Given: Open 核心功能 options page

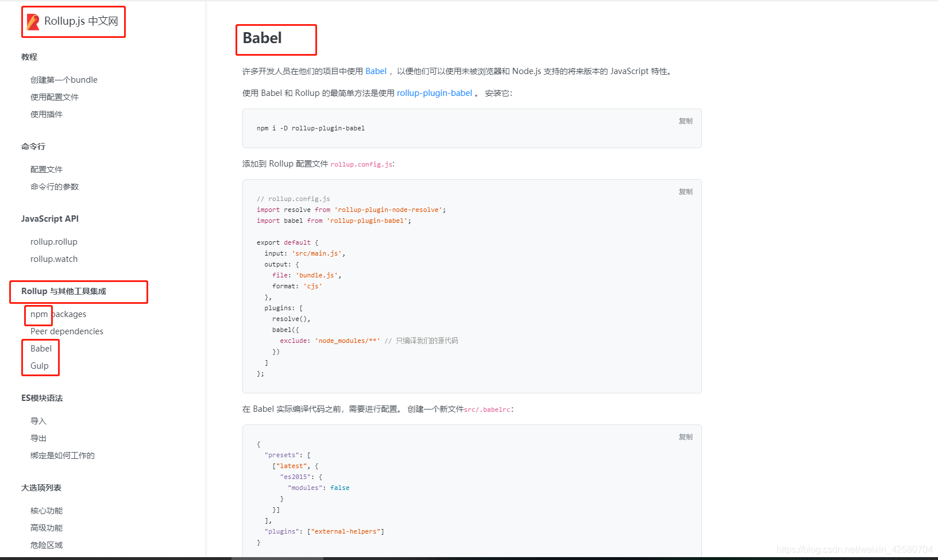Looking at the screenshot, I should click(x=47, y=511).
